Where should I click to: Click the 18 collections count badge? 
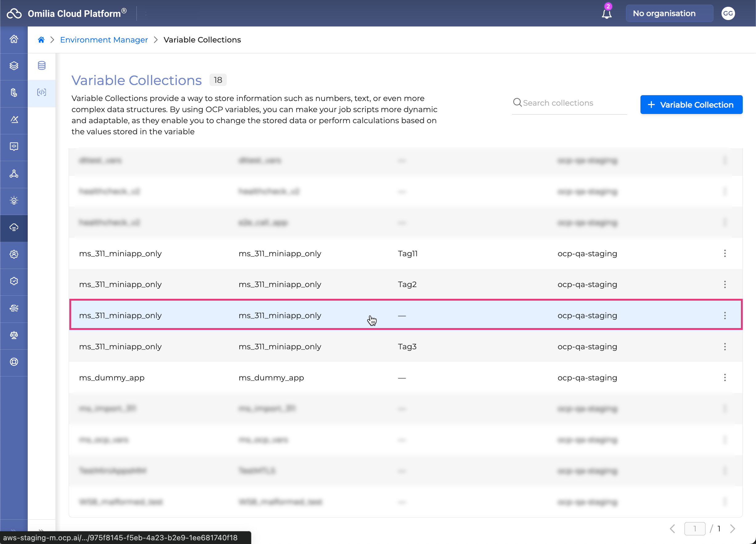click(x=218, y=80)
